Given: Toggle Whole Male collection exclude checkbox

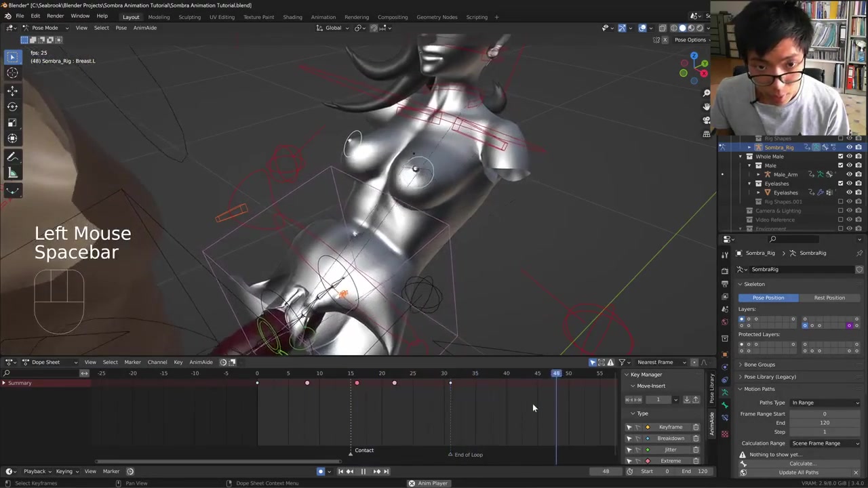Looking at the screenshot, I should [x=840, y=157].
